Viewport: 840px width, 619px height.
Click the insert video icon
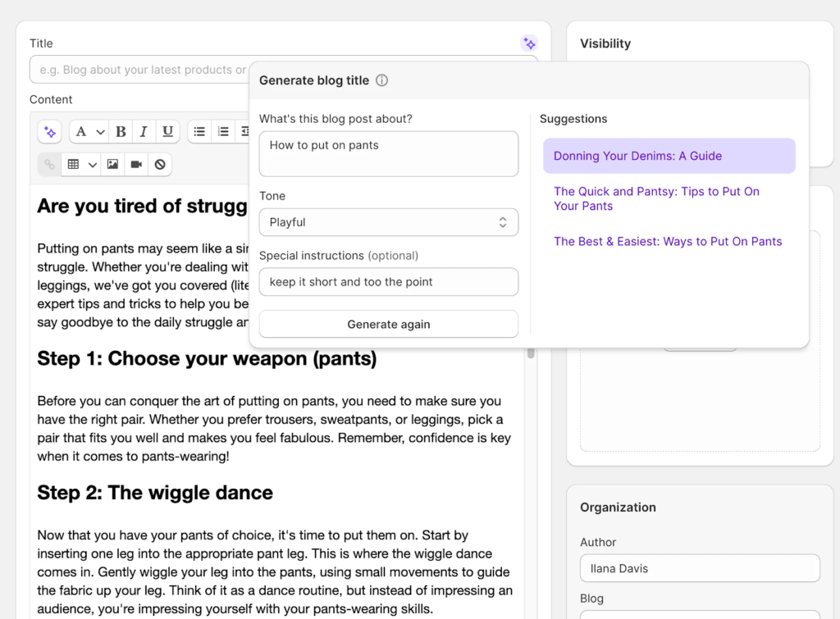136,164
